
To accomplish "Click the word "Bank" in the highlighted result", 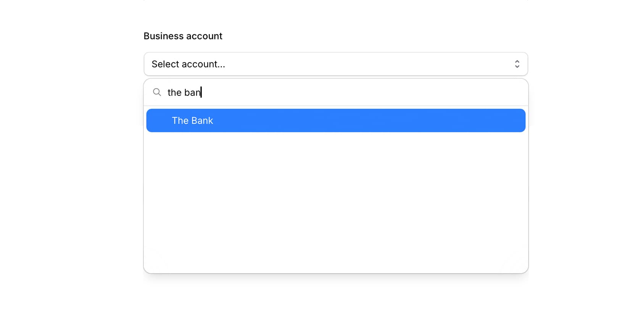I will click(202, 121).
